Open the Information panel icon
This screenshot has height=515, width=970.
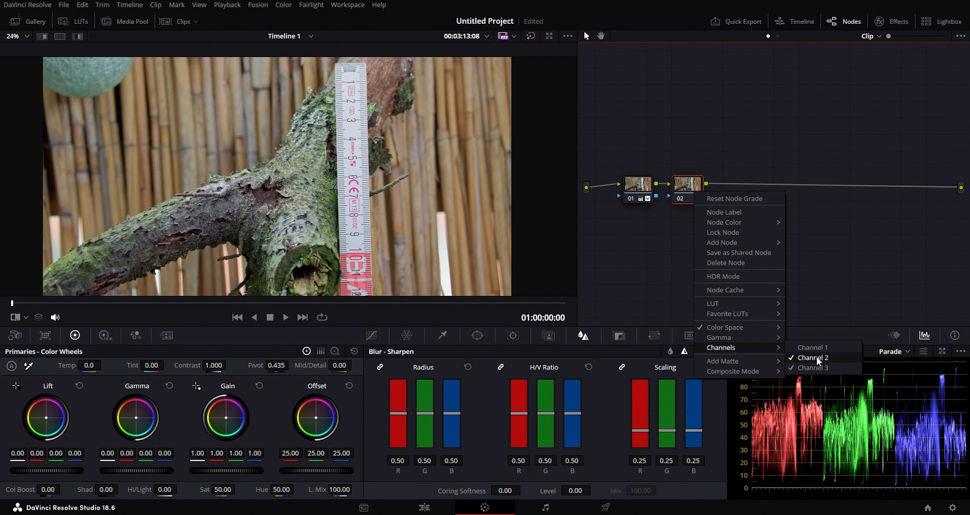pos(955,335)
